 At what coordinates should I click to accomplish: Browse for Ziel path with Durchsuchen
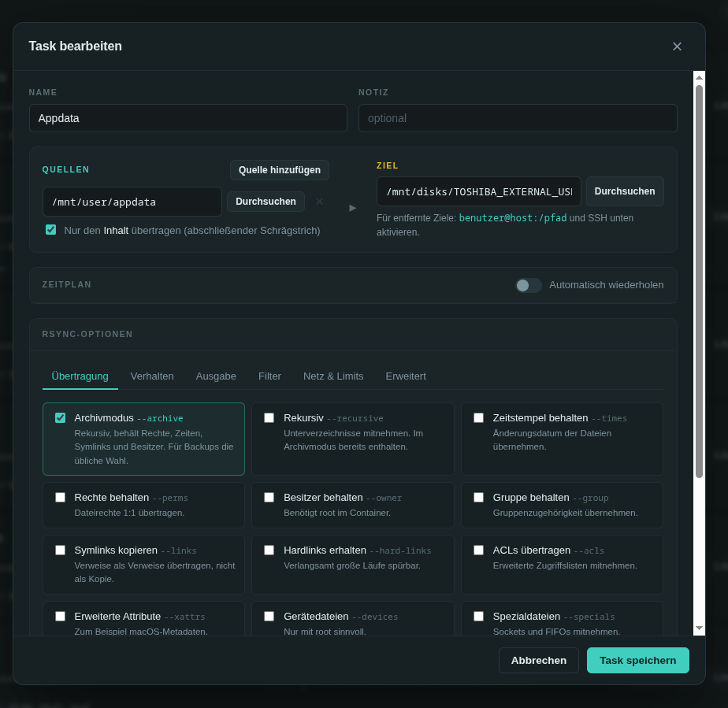click(625, 191)
